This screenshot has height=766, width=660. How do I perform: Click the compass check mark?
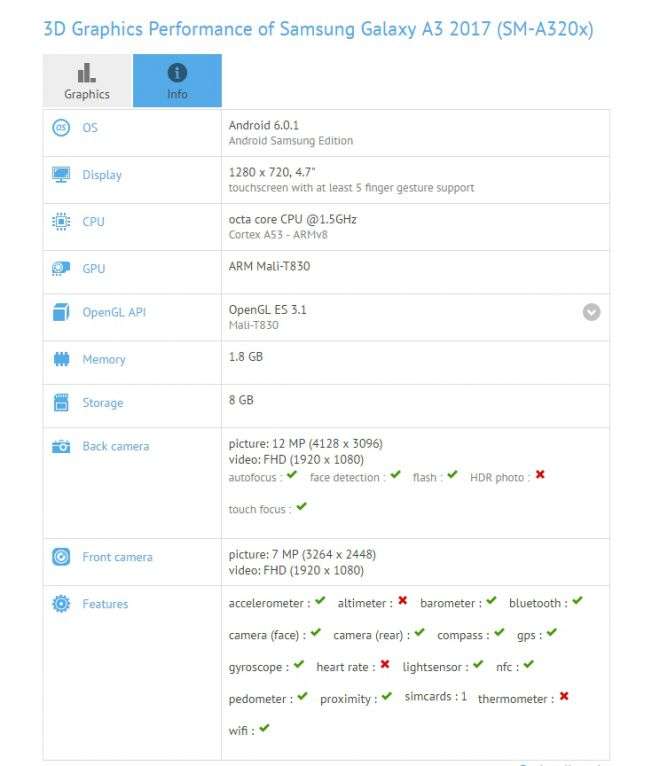pos(499,632)
